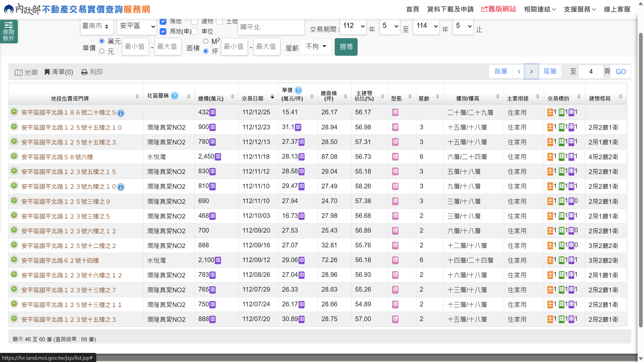644x362 pixels.
Task: Open the start month 5 dropdown
Action: click(390, 26)
